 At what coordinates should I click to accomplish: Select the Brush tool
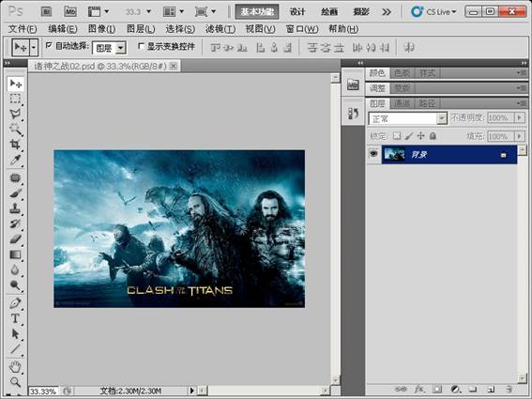point(15,193)
